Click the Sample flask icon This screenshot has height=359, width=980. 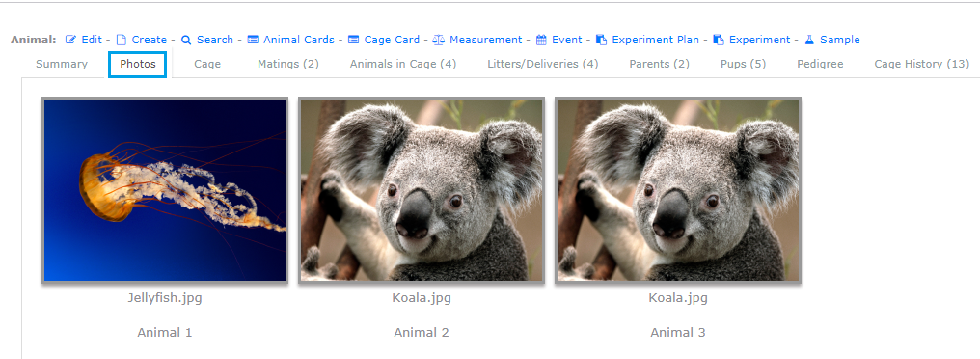tap(809, 40)
